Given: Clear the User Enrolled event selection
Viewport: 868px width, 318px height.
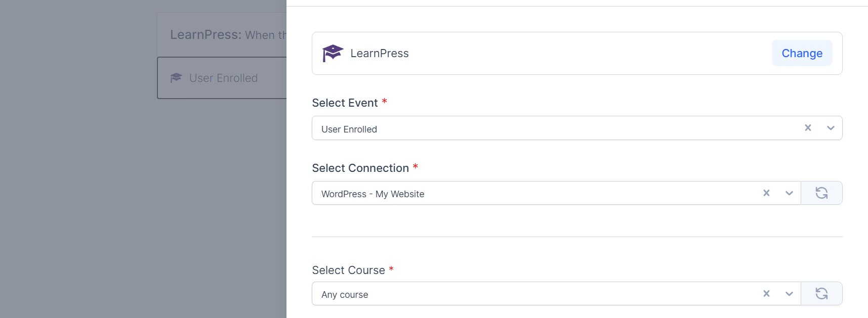Looking at the screenshot, I should pyautogui.click(x=808, y=128).
